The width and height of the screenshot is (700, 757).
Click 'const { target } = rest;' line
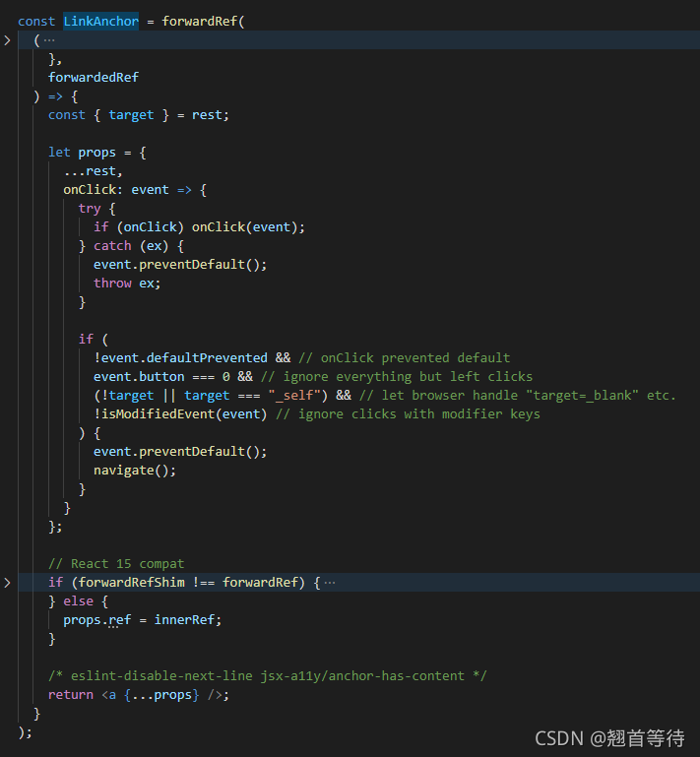pyautogui.click(x=139, y=115)
